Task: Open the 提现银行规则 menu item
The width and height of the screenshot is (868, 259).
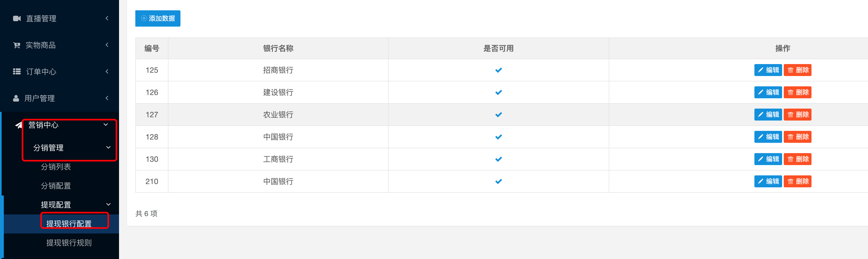Action: coord(69,243)
